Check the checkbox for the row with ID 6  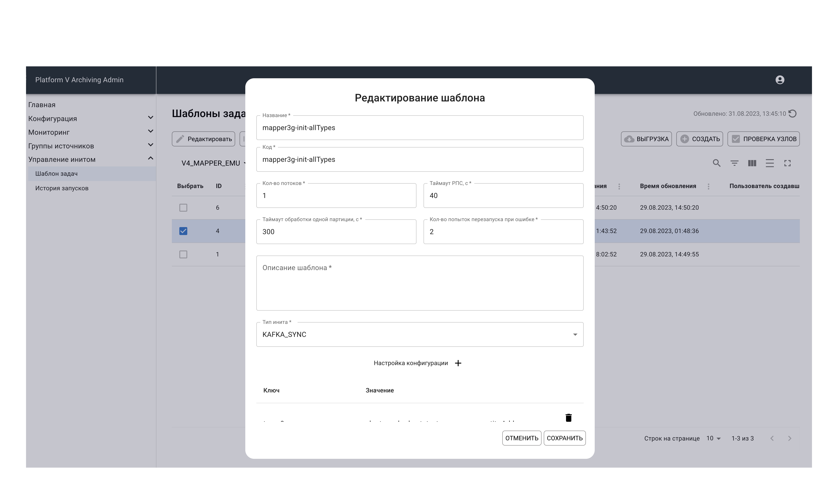point(183,207)
